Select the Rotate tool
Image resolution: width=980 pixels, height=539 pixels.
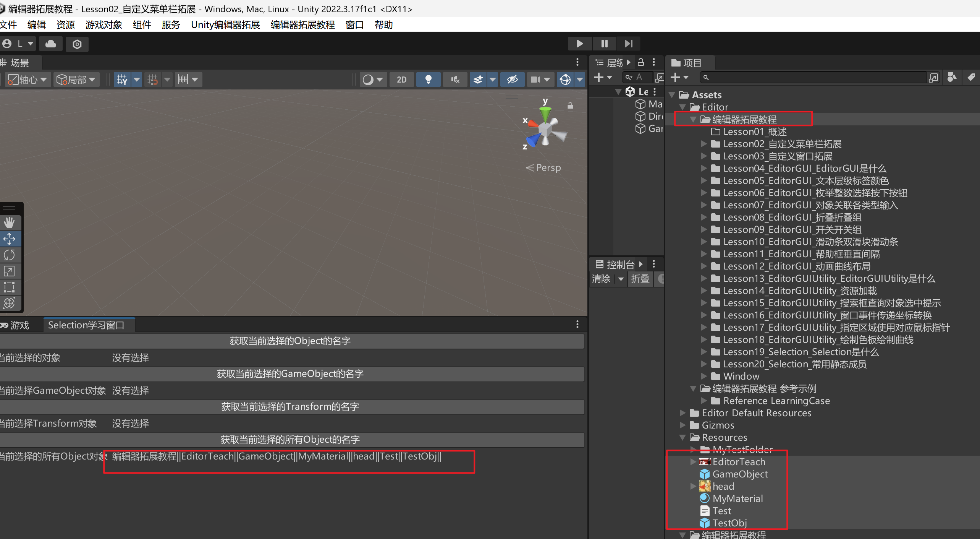[x=9, y=255]
